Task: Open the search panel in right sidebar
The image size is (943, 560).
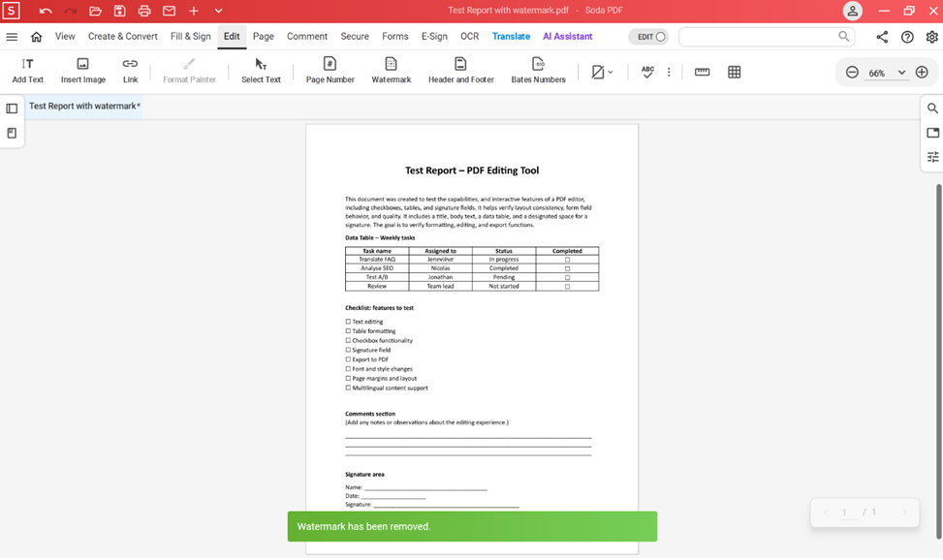Action: pos(932,108)
